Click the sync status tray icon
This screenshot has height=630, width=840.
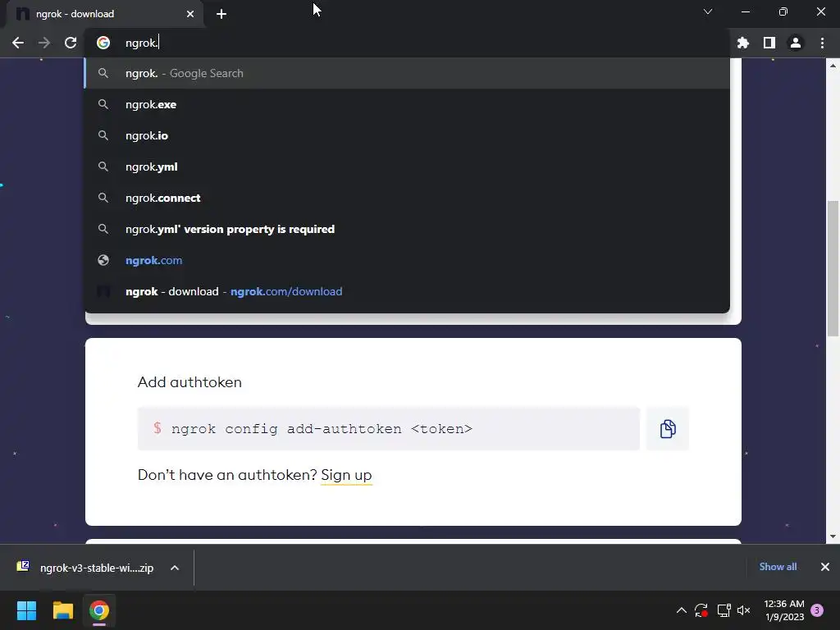701,610
